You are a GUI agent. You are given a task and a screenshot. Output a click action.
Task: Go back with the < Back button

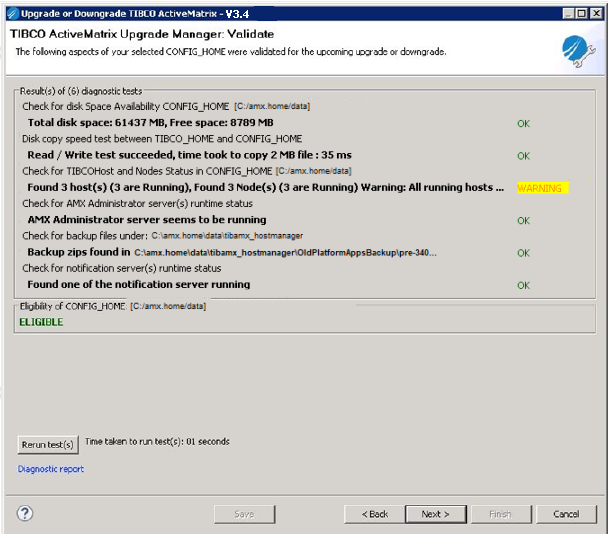click(375, 514)
